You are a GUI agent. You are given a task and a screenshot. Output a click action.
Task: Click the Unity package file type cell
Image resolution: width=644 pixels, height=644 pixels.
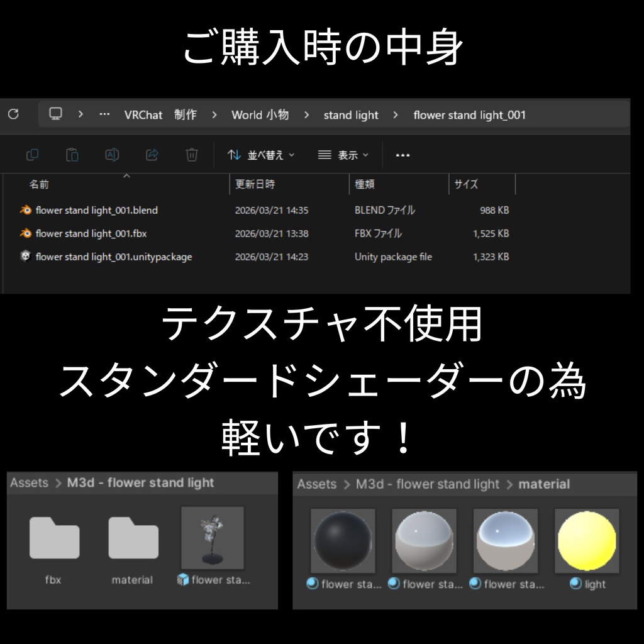click(393, 257)
